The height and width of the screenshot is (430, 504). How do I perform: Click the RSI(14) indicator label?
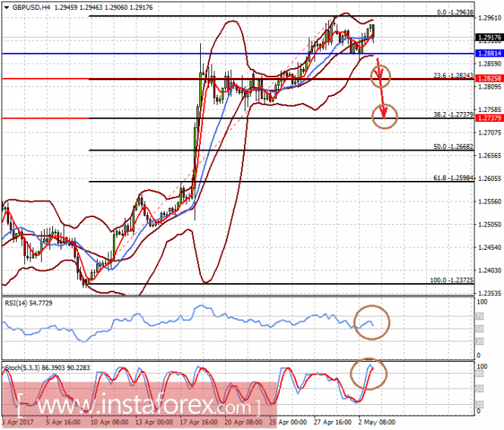point(29,303)
